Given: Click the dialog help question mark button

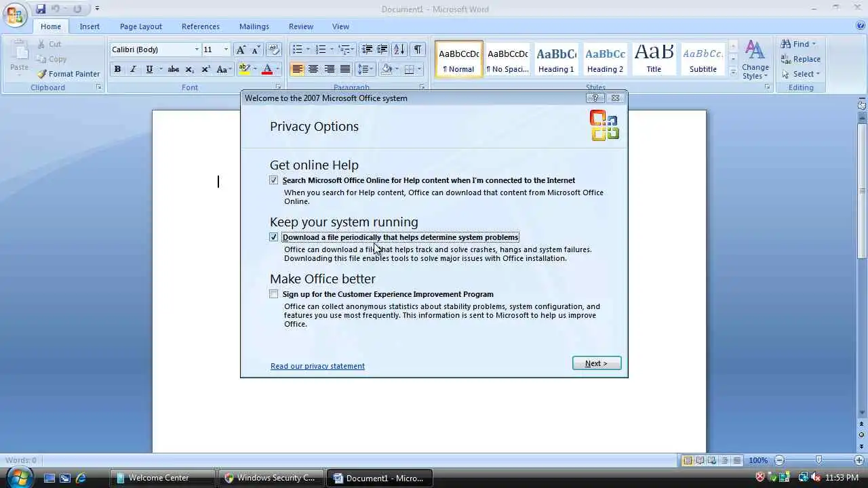Looking at the screenshot, I should point(594,98).
